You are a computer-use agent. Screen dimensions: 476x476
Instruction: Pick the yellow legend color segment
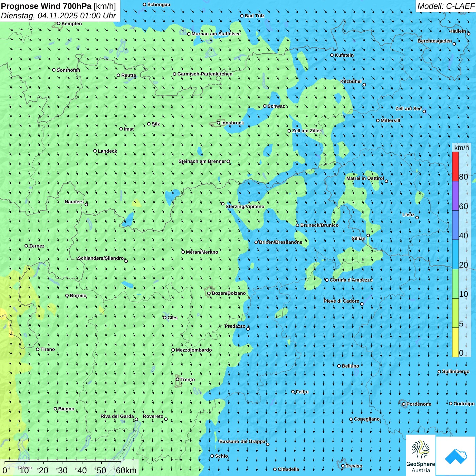[x=455, y=342]
